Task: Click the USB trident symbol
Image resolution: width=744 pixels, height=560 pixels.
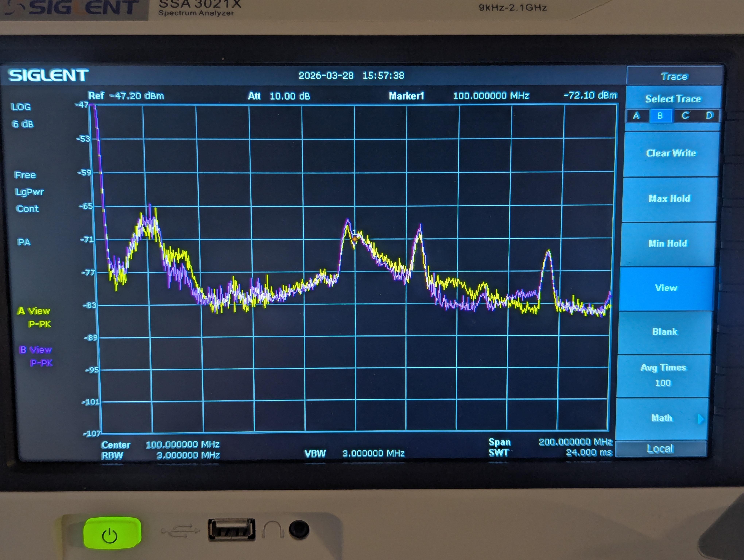Action: pyautogui.click(x=180, y=530)
